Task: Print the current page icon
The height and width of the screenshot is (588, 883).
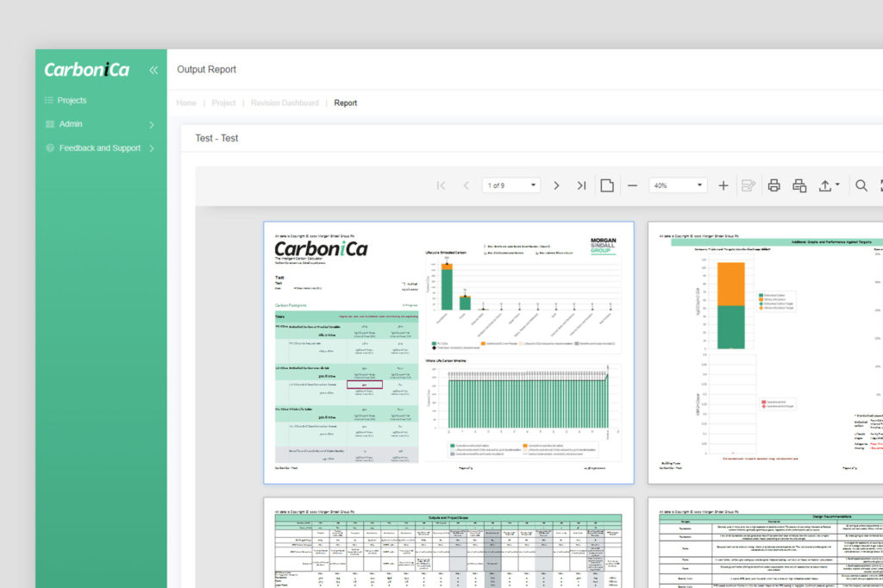Action: [799, 185]
